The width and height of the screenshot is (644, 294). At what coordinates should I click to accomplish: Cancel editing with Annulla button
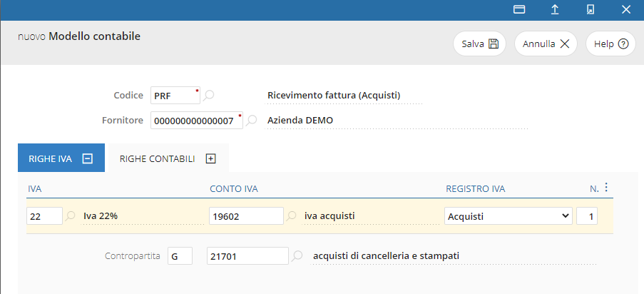point(546,44)
